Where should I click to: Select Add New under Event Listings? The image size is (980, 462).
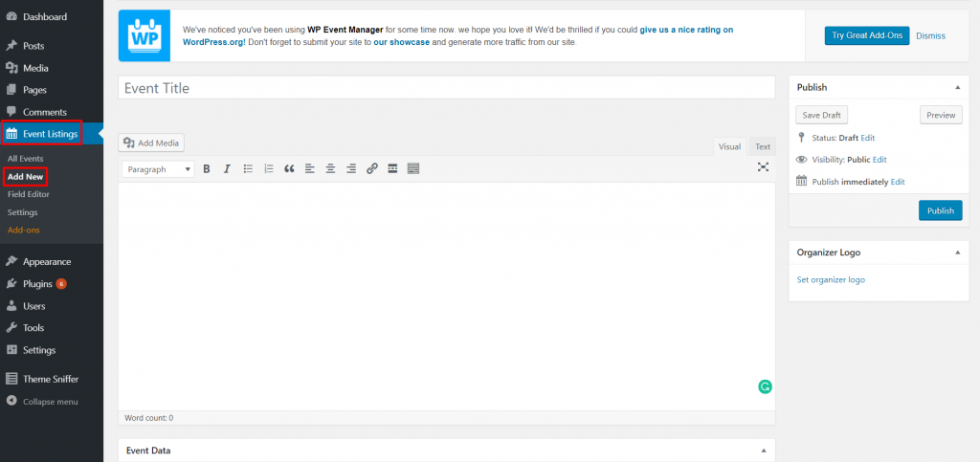point(26,177)
